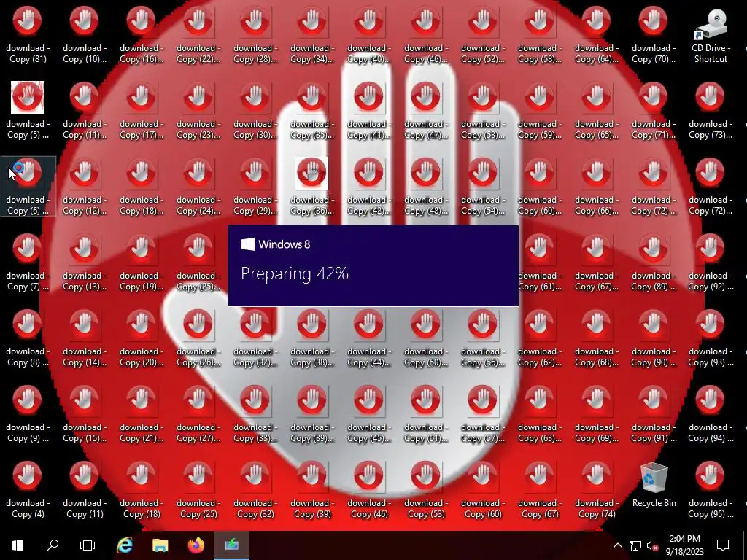
Task: Select download - Copy (73) icon
Action: 711,112
